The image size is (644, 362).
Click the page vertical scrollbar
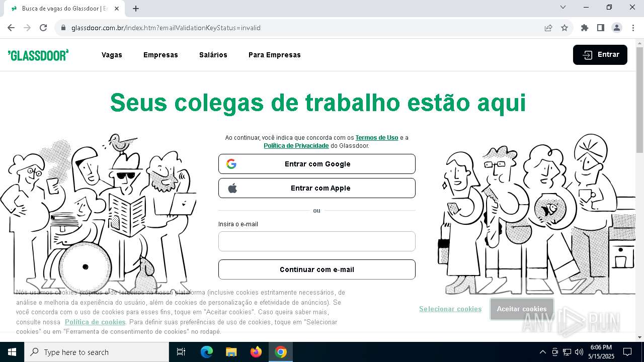pos(639,101)
